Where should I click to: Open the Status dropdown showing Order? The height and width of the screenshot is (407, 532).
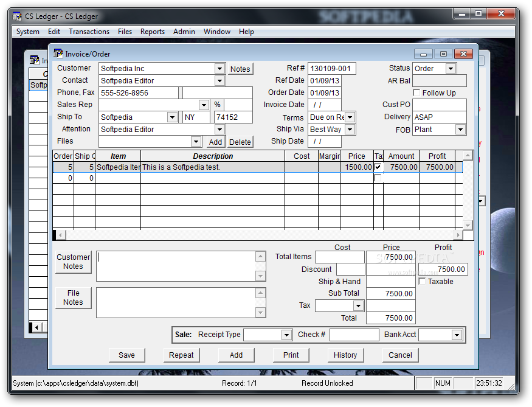click(x=451, y=69)
